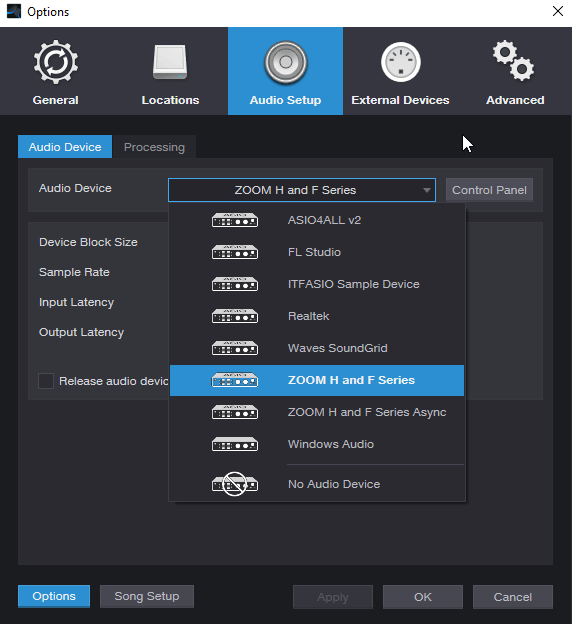Viewport: 572px width, 624px height.
Task: Click the Input Latency label
Action: pyautogui.click(x=76, y=302)
